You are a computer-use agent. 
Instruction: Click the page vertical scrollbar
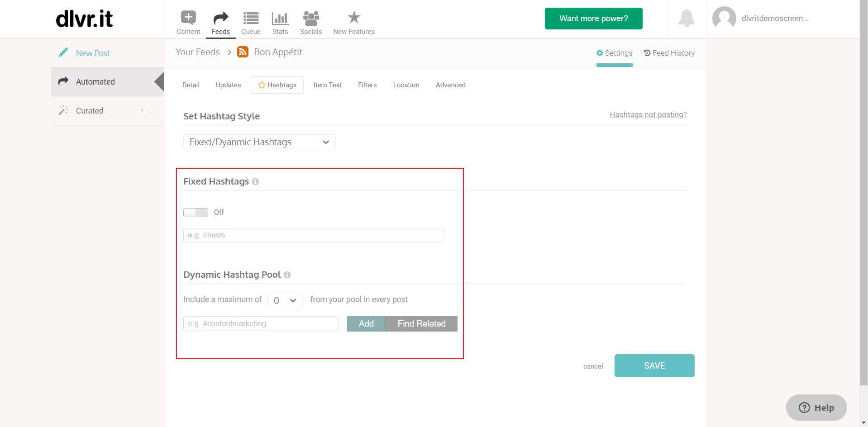point(863,192)
